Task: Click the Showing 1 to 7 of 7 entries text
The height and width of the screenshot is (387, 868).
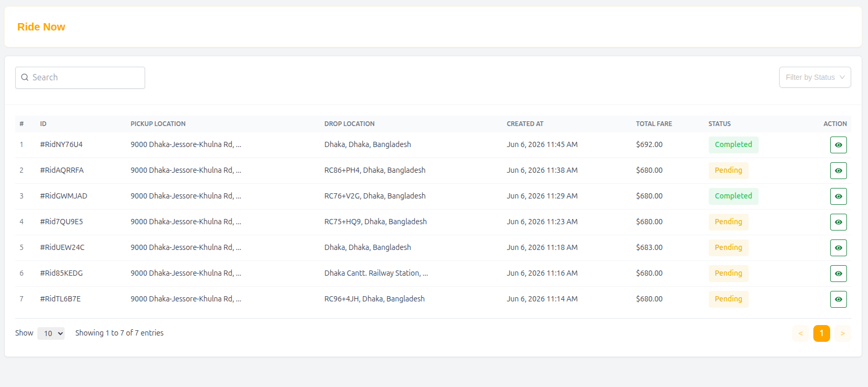Action: 119,333
